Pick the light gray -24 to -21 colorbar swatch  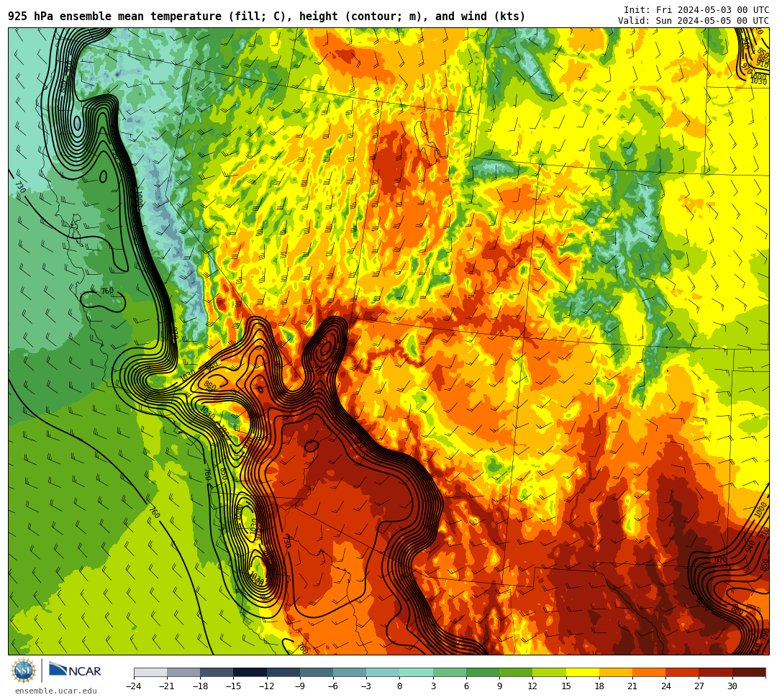[150, 672]
